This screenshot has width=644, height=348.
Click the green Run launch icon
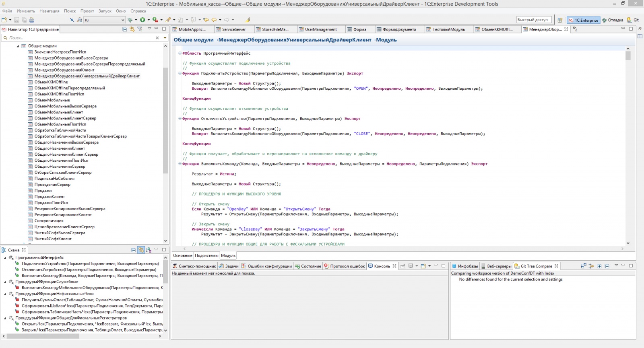[x=142, y=20]
